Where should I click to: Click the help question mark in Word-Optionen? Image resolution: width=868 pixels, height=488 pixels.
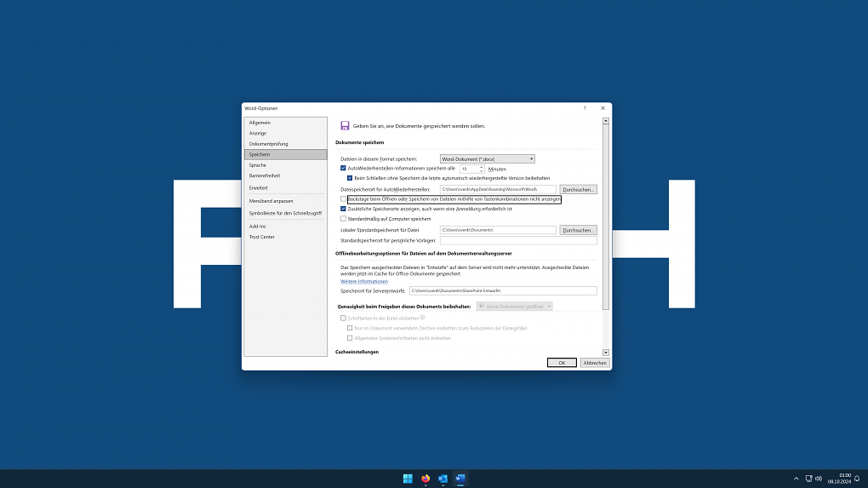pos(585,108)
